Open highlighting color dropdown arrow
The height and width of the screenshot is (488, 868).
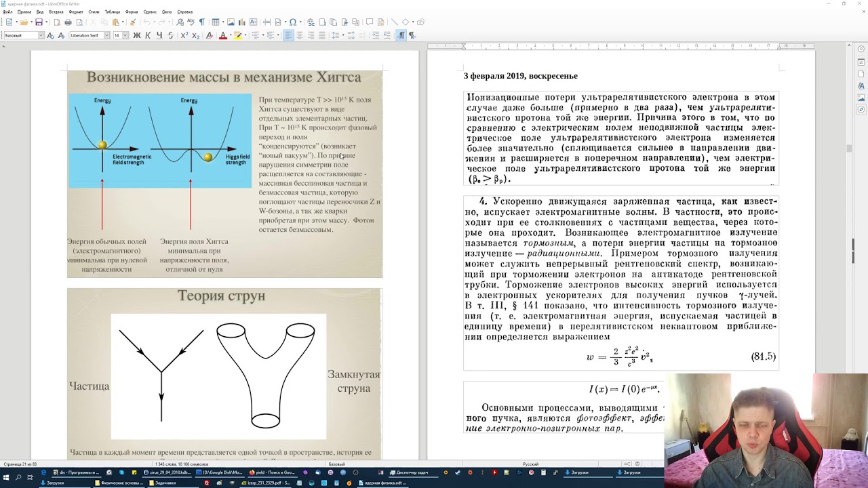click(245, 35)
